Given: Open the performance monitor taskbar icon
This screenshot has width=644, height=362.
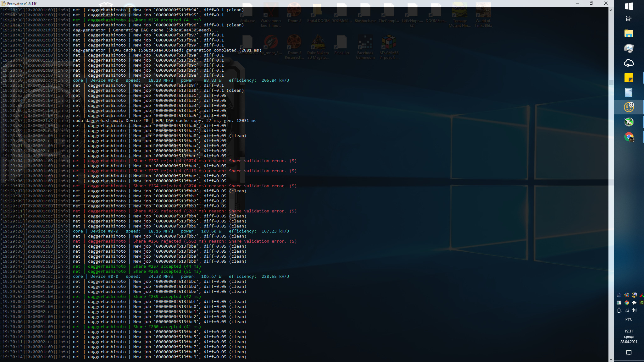Looking at the screenshot, I should tap(629, 48).
